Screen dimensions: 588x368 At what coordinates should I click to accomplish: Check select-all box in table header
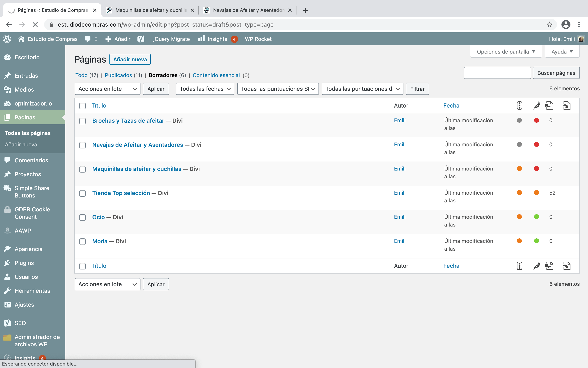(83, 106)
